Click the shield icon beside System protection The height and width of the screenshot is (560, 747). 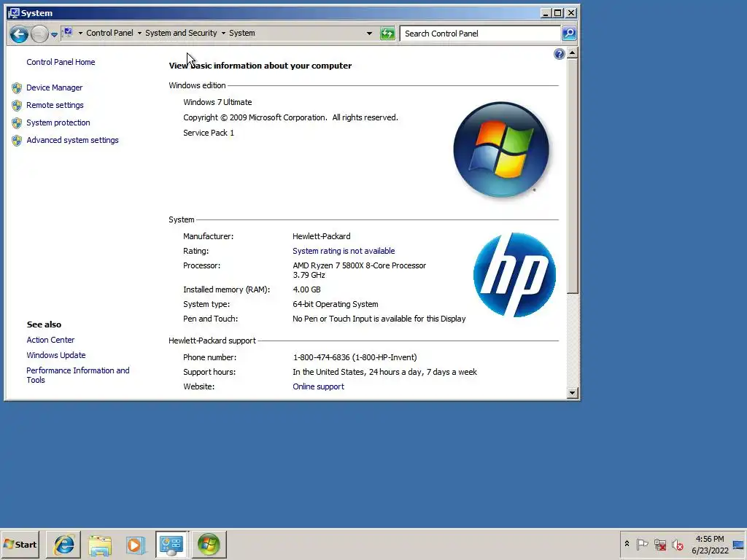17,122
